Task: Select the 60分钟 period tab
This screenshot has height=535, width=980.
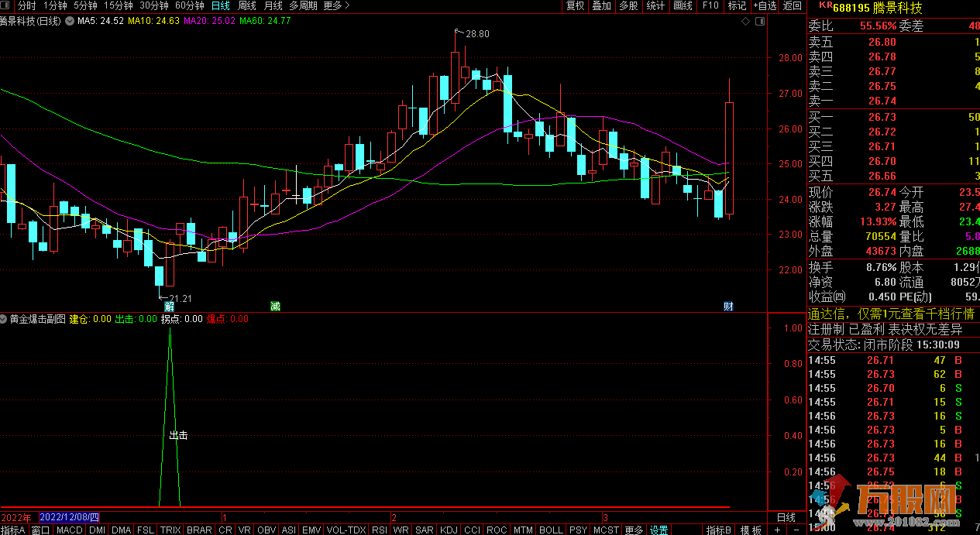Action: click(x=190, y=5)
